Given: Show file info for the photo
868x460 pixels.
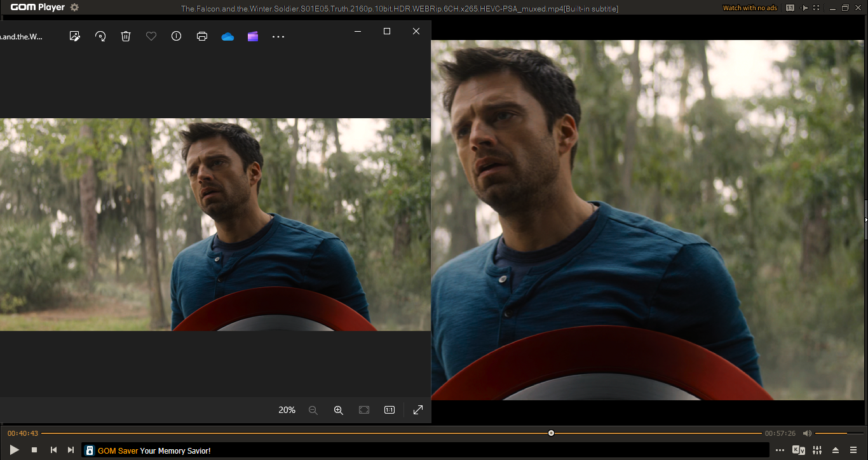Looking at the screenshot, I should 177,36.
